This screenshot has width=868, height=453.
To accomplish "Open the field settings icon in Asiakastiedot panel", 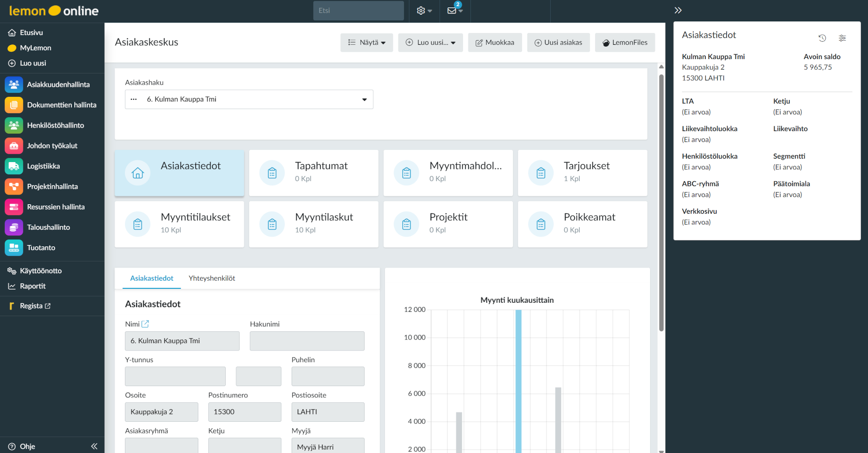I will [842, 38].
